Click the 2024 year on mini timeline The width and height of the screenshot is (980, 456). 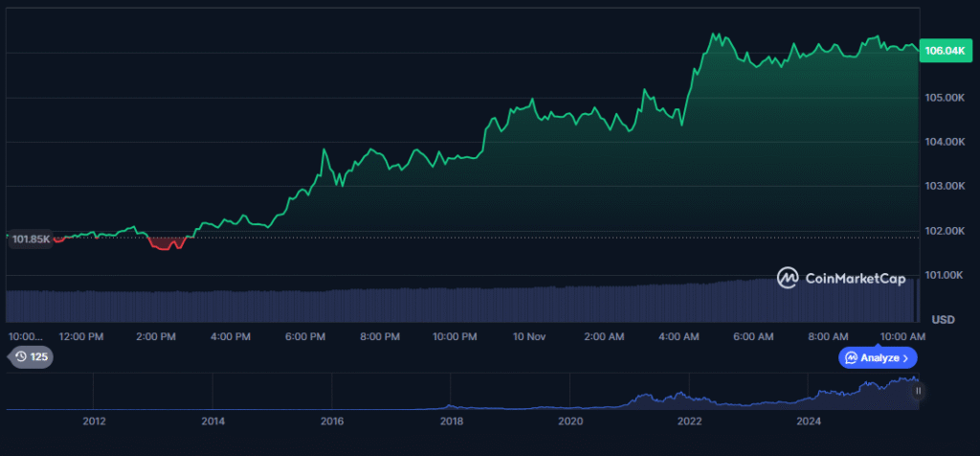point(809,421)
